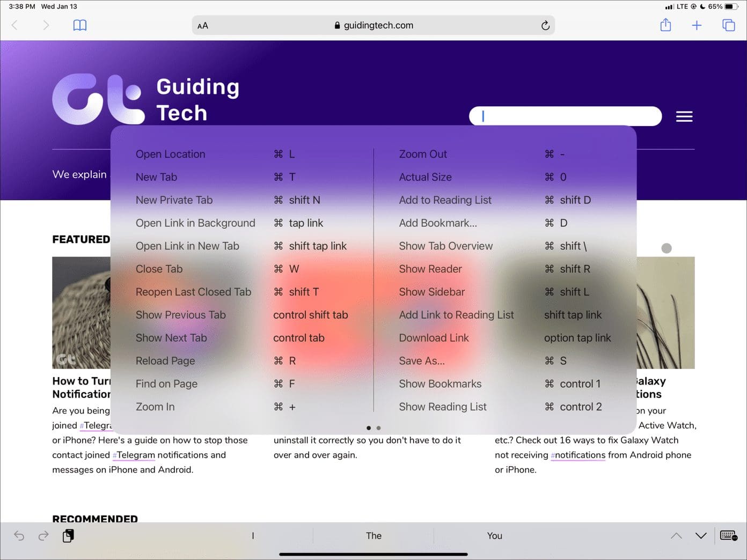This screenshot has width=747, height=560.
Task: Jump to next field with down chevron
Action: (x=701, y=535)
